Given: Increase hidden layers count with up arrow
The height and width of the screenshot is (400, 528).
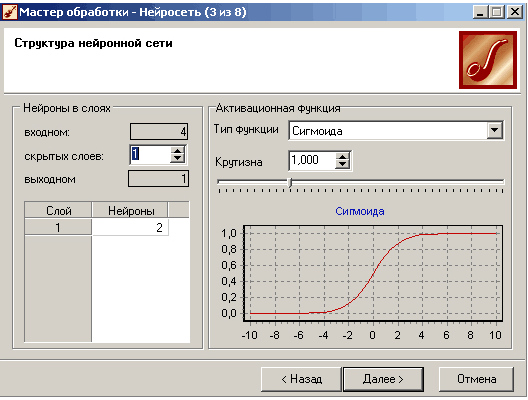Looking at the screenshot, I should click(177, 151).
